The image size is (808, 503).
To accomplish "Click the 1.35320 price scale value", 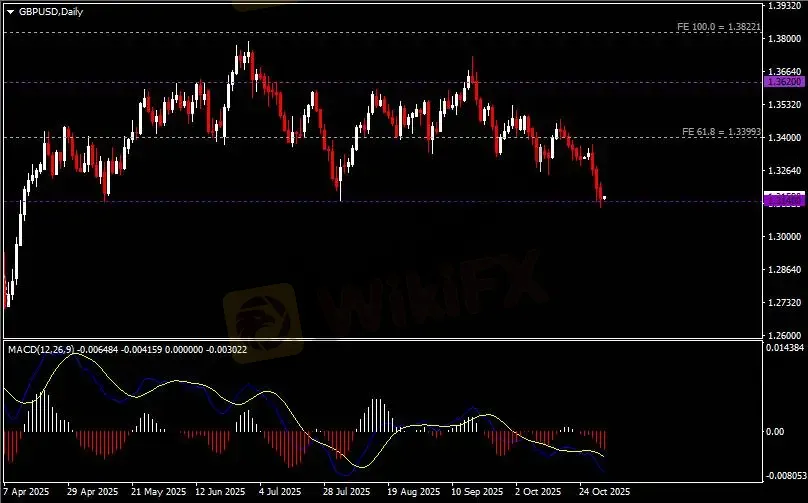I will tap(783, 105).
